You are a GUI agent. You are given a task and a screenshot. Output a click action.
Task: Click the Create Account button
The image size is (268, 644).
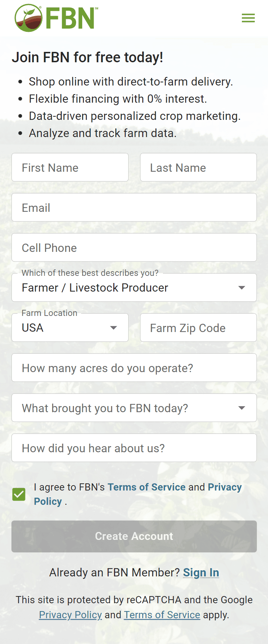[134, 536]
